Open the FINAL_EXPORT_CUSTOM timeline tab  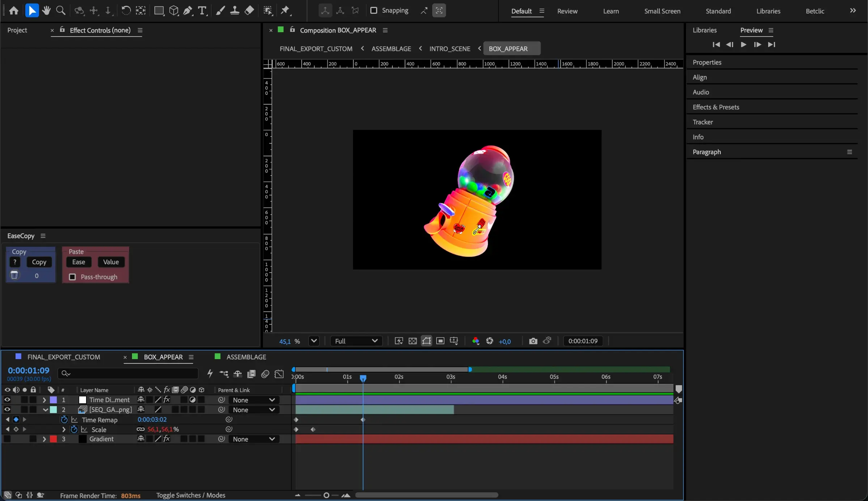pos(64,357)
